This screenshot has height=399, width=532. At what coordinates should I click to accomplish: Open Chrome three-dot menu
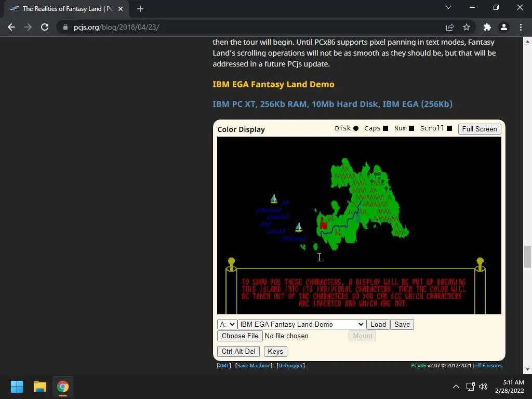(x=521, y=27)
